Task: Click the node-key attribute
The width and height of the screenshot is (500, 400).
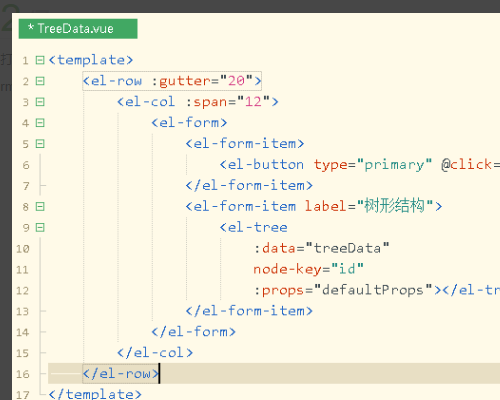Action: 287,269
